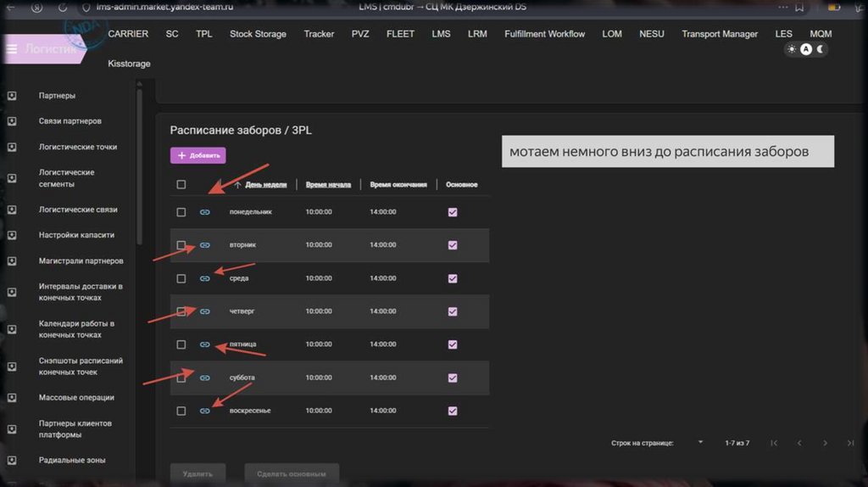Open the PVZ top menu
Image resolution: width=868 pixels, height=487 pixels.
click(x=359, y=34)
